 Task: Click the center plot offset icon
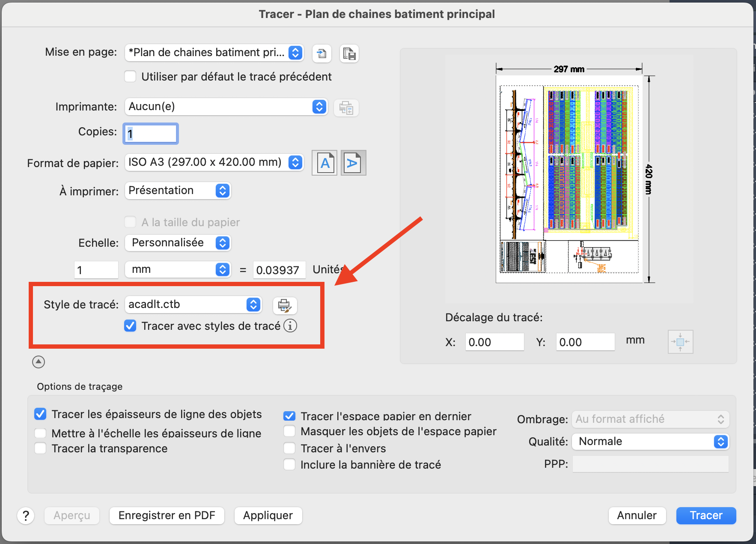[x=680, y=342]
